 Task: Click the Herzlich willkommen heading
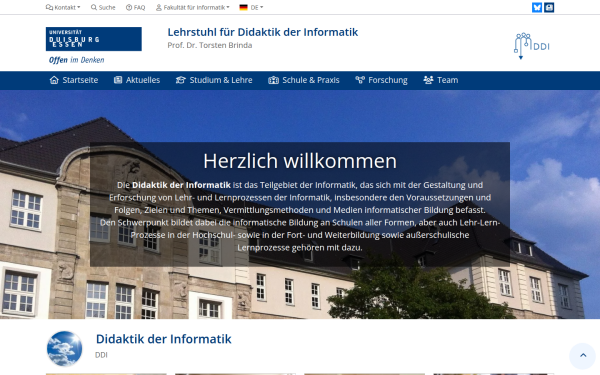click(x=300, y=161)
